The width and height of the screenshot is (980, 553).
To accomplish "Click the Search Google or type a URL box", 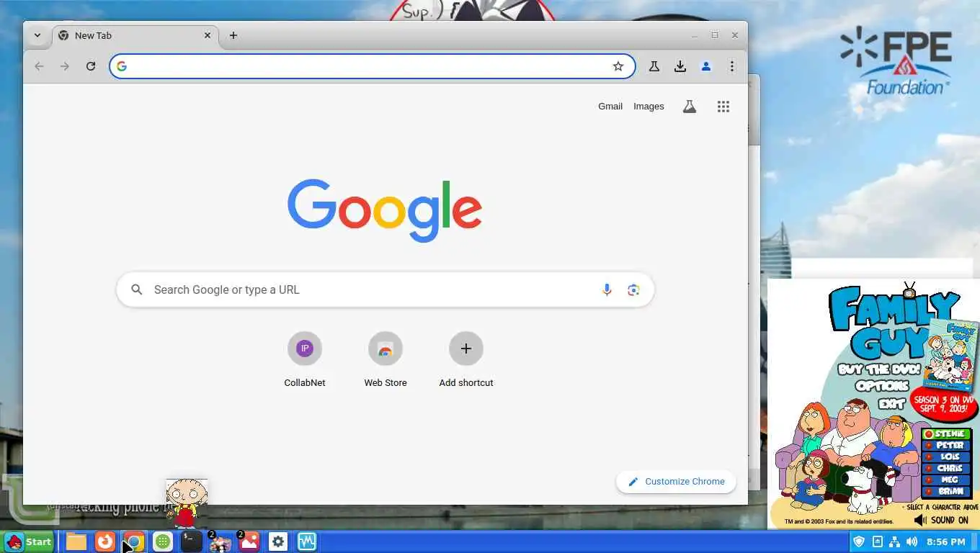I will coord(385,289).
